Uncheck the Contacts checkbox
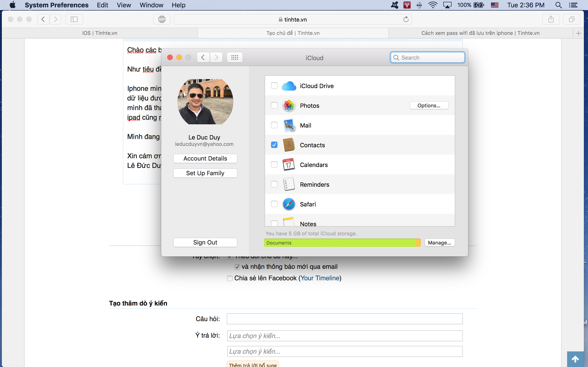Screen dimensions: 588x367 [274, 145]
